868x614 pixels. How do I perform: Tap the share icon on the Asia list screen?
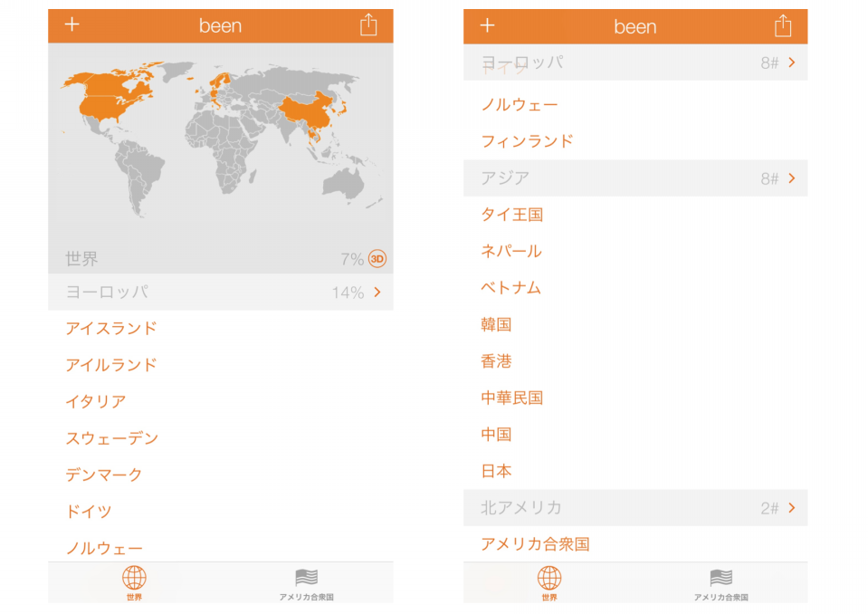tap(783, 26)
